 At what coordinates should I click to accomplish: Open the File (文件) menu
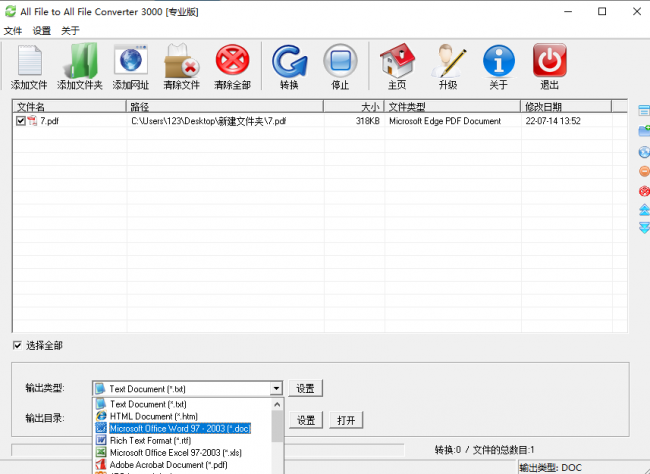12,31
